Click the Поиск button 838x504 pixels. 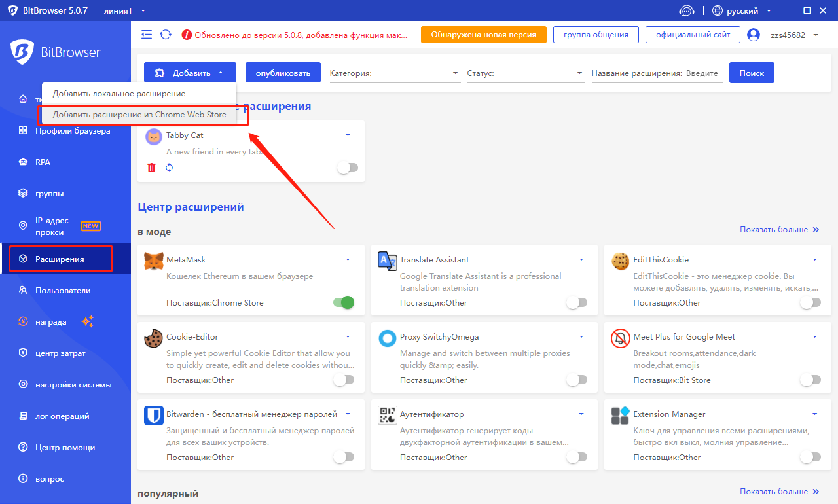pyautogui.click(x=752, y=73)
